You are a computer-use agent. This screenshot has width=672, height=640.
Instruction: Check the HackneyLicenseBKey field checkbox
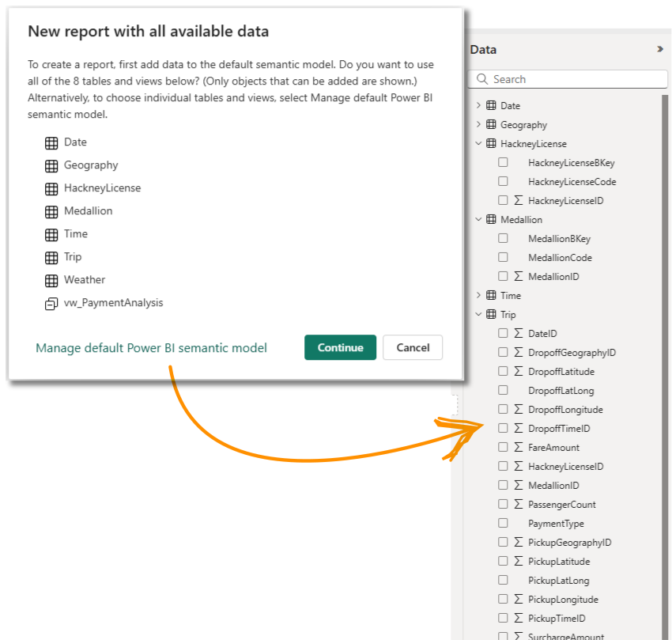503,163
